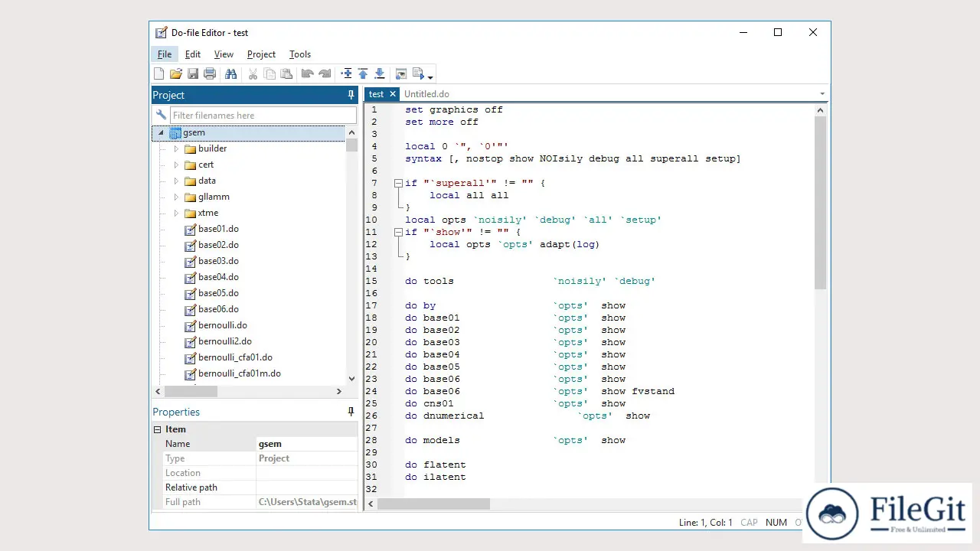Expand the cert folder

(x=176, y=165)
